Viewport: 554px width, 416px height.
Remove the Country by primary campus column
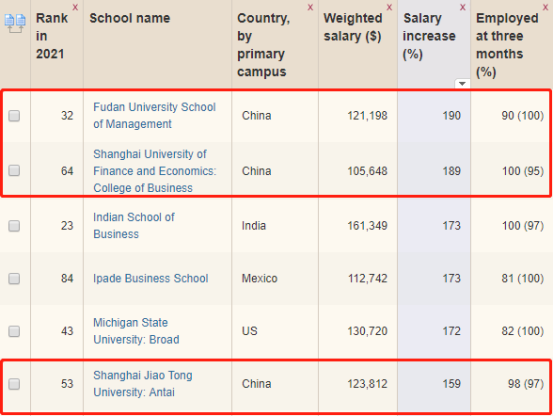click(310, 7)
